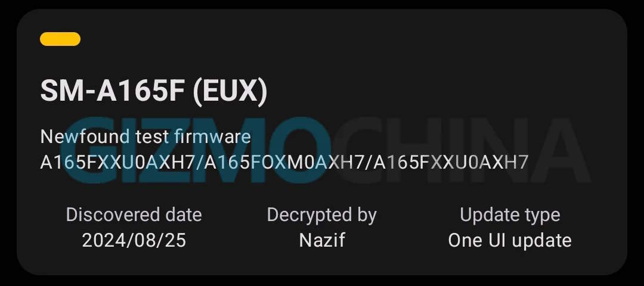Screen dimensions: 644x286
Task: Click the first slash between firmware codes
Action: tap(199, 163)
